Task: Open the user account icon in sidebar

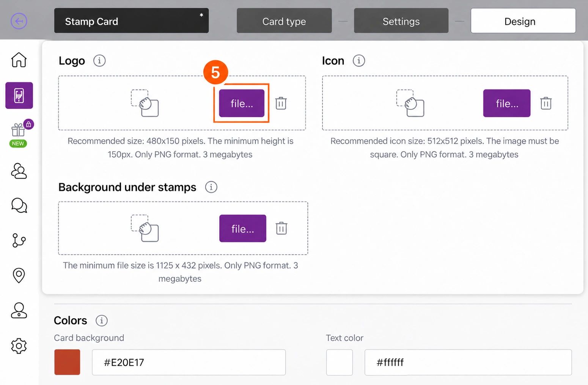Action: pyautogui.click(x=19, y=310)
